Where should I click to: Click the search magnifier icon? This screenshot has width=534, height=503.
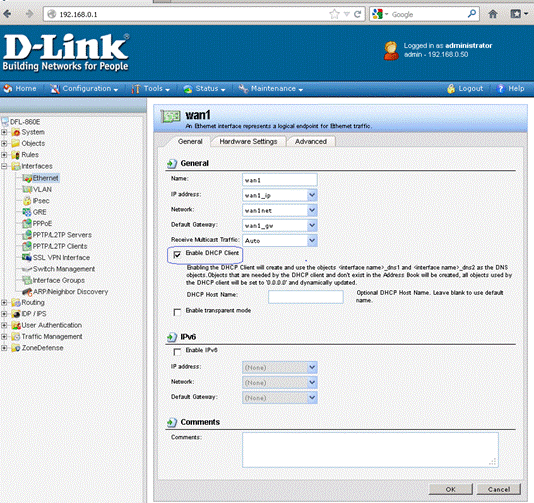coord(472,14)
